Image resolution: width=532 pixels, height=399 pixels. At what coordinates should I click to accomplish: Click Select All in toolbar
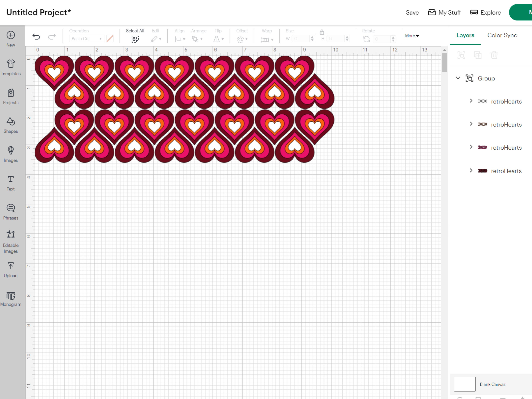click(x=135, y=39)
